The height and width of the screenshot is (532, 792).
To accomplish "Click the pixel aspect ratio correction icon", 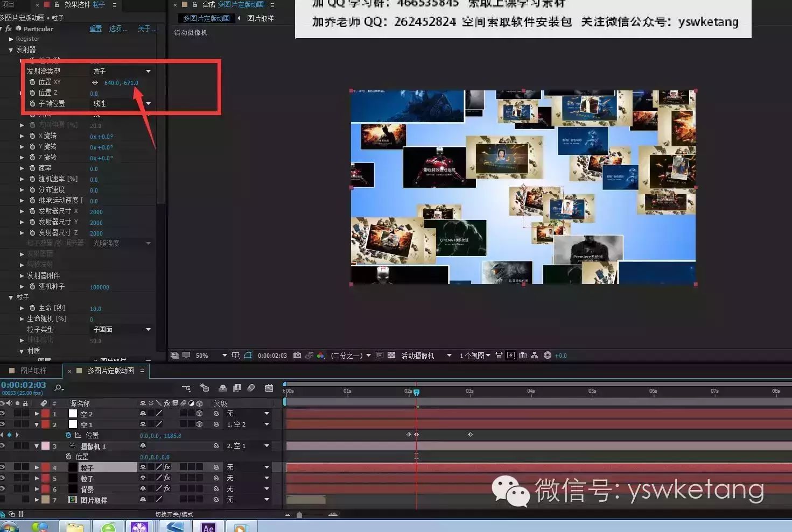I will tap(499, 355).
